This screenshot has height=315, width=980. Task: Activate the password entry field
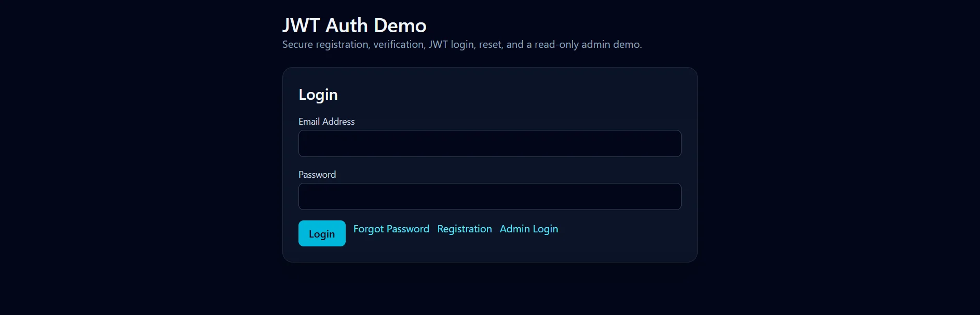tap(489, 196)
